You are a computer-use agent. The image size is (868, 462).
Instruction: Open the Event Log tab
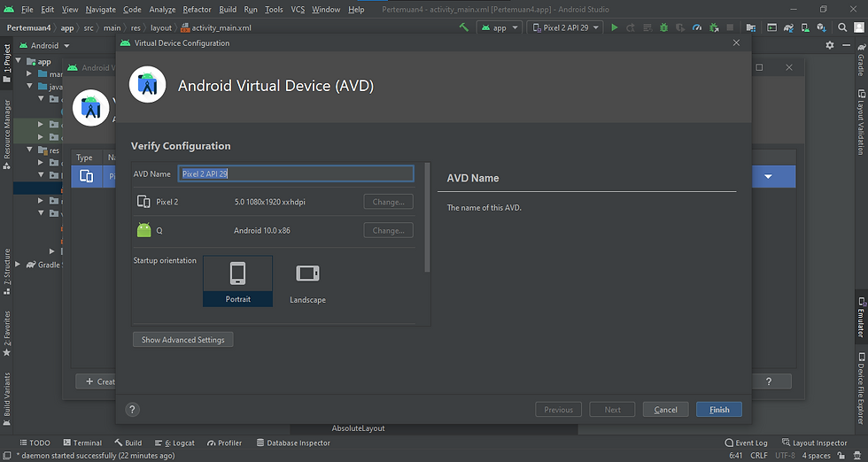(746, 443)
